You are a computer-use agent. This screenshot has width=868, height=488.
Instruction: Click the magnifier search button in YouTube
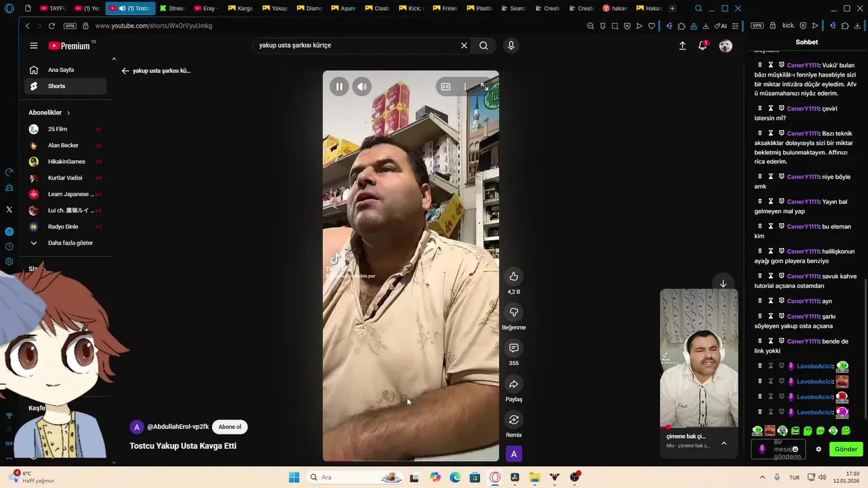[484, 45]
